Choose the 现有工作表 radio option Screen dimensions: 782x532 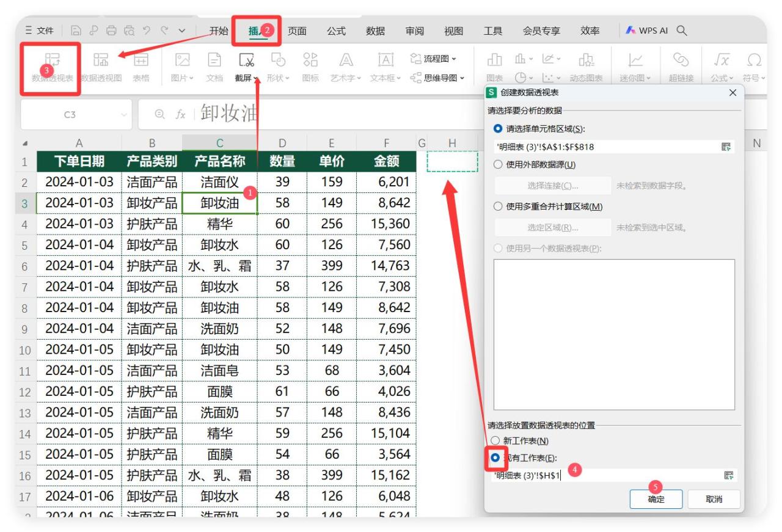[x=495, y=457]
